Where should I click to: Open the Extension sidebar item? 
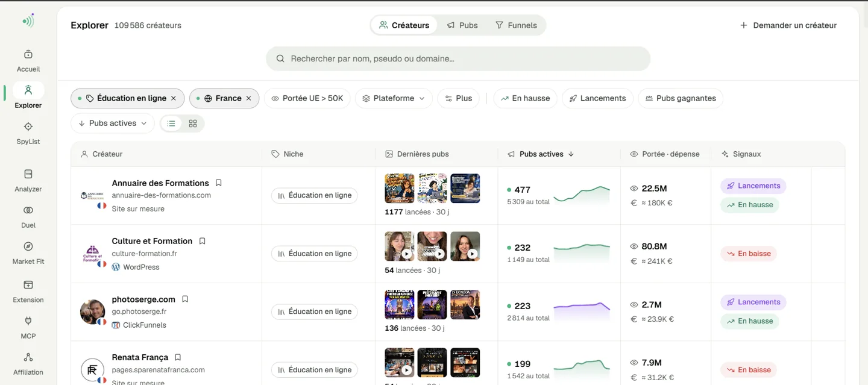click(x=28, y=292)
